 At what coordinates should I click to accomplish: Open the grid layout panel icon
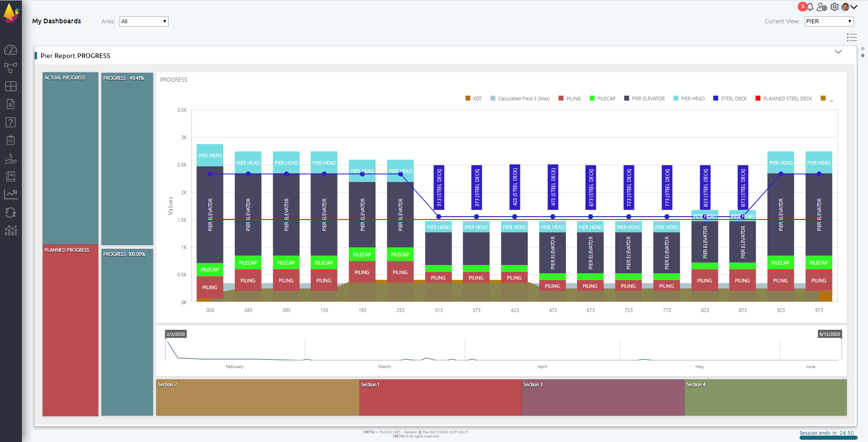[11, 86]
